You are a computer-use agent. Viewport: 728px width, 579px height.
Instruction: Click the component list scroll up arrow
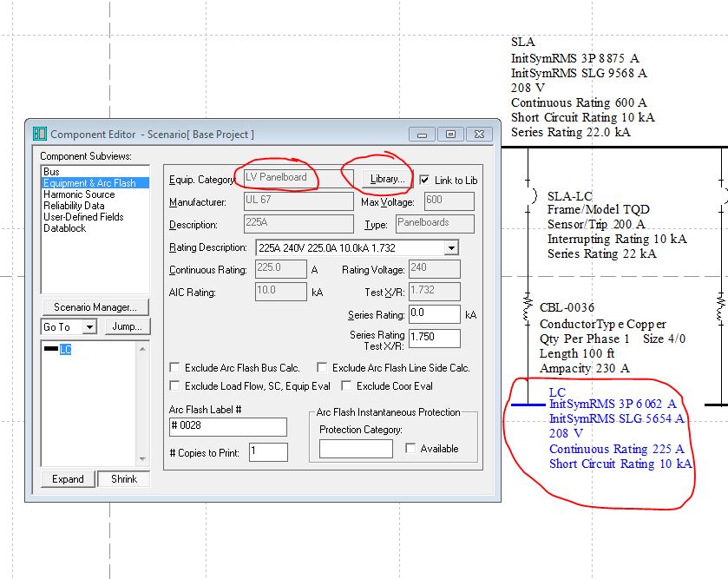142,349
